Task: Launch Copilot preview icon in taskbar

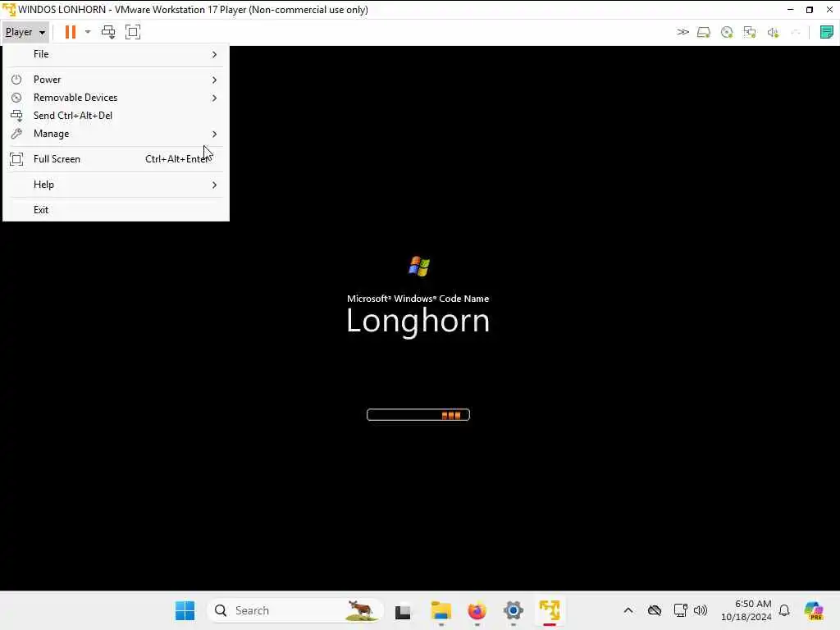Action: pos(814,610)
